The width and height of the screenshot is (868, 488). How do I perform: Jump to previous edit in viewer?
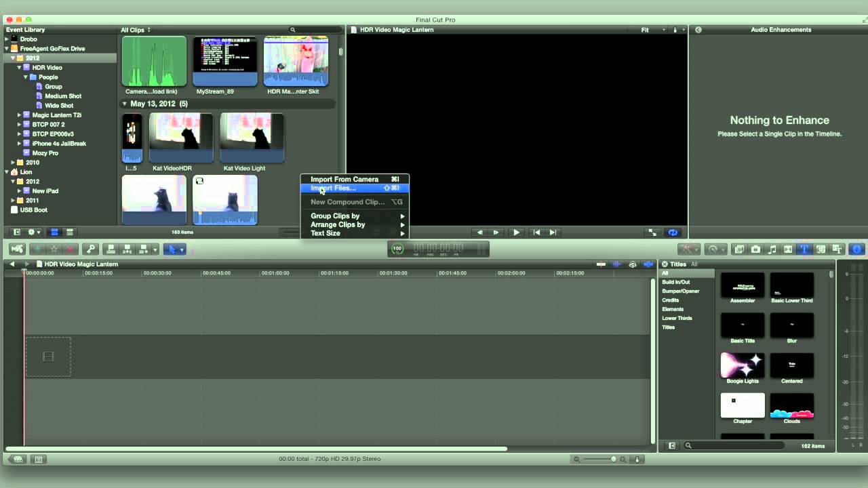[x=536, y=232]
